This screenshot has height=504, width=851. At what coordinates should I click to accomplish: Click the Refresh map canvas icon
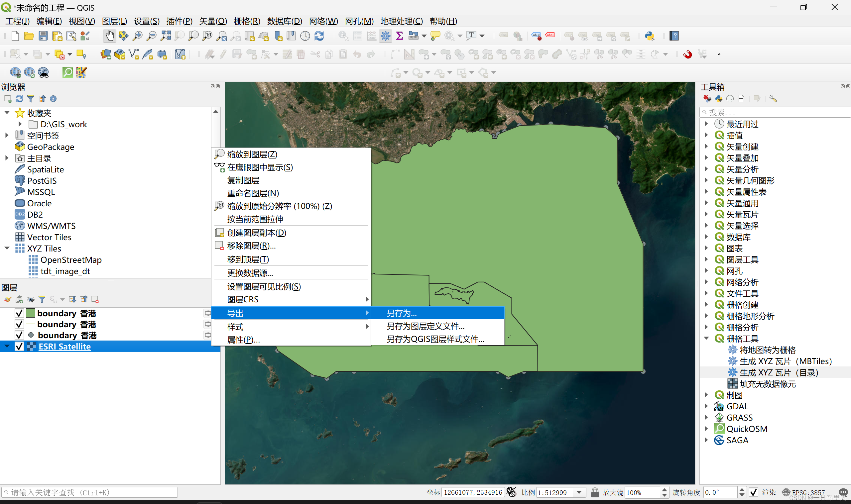coord(319,36)
